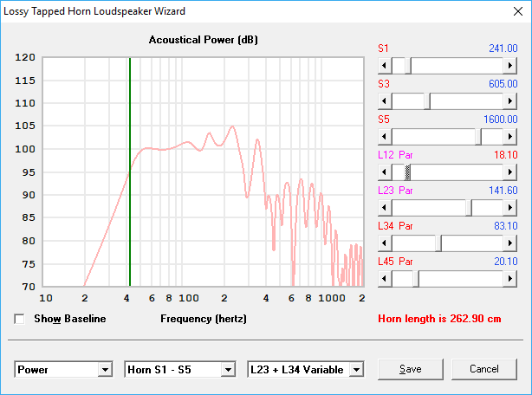Click the L34 slider right arrow

pyautogui.click(x=510, y=243)
